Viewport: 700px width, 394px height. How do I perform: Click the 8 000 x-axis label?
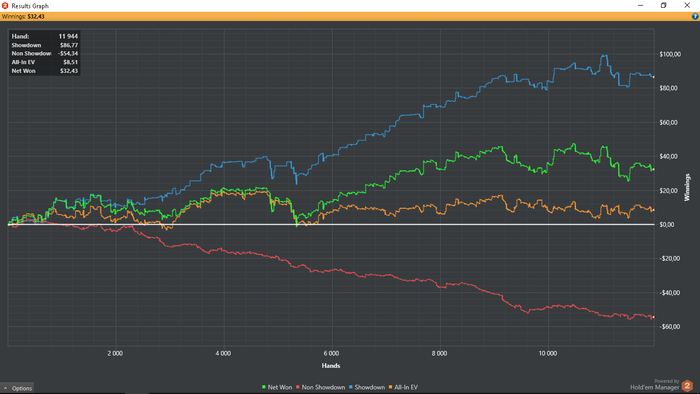pos(439,353)
